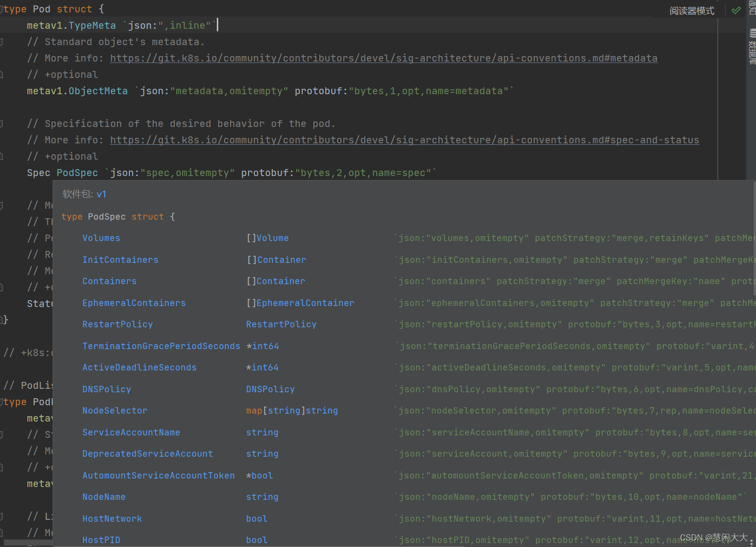Image resolution: width=756 pixels, height=547 pixels.
Task: Click the HostPID field name
Action: click(x=101, y=540)
